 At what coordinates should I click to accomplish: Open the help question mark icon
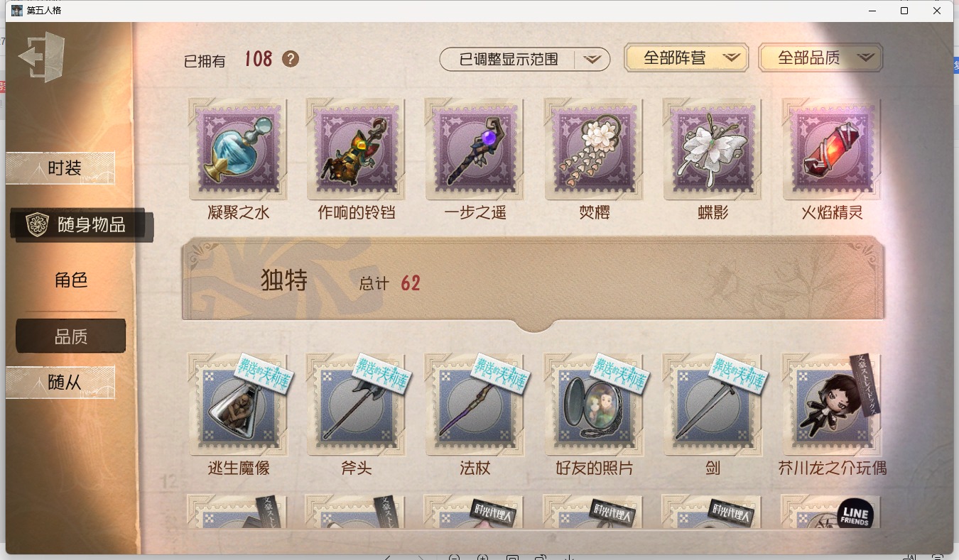click(x=291, y=59)
